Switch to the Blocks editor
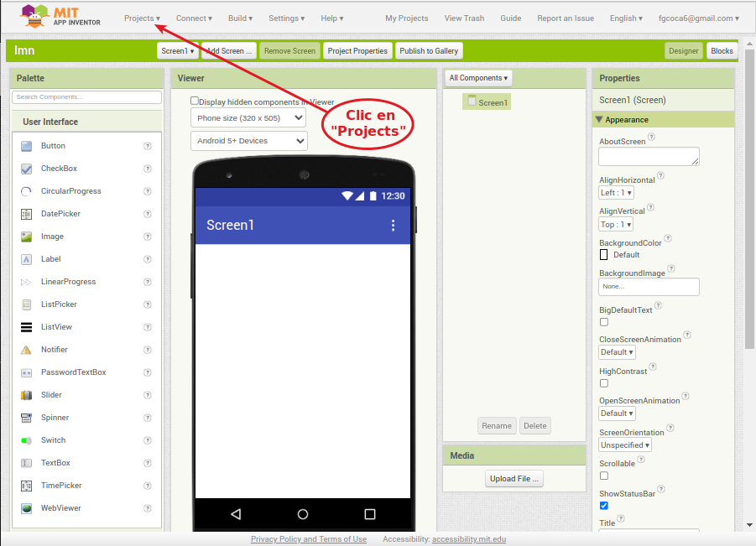Screen dimensions: 756x546 tap(722, 50)
